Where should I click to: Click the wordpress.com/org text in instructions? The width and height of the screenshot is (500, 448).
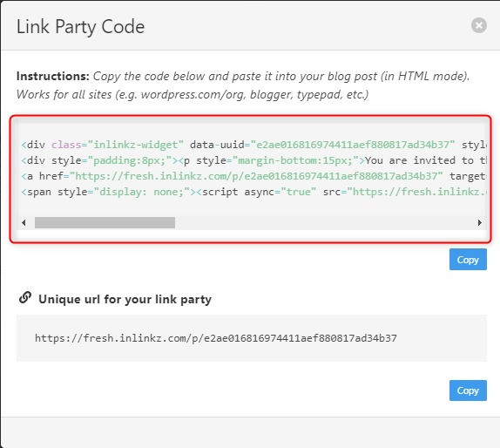point(193,94)
